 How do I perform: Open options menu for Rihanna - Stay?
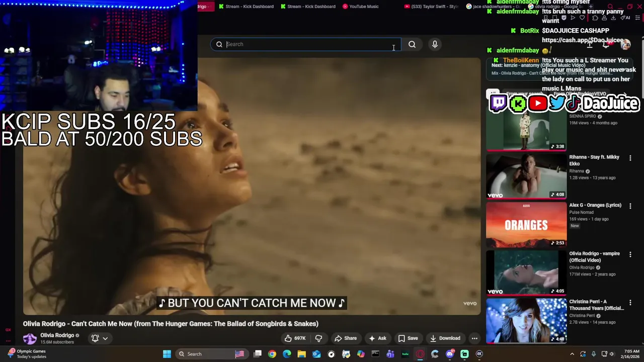[630, 158]
